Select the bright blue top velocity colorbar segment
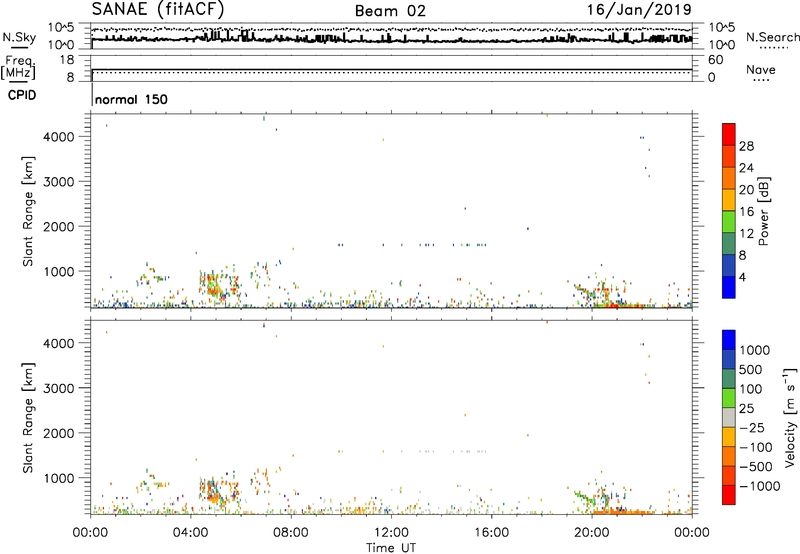This screenshot has width=800, height=554. (729, 340)
